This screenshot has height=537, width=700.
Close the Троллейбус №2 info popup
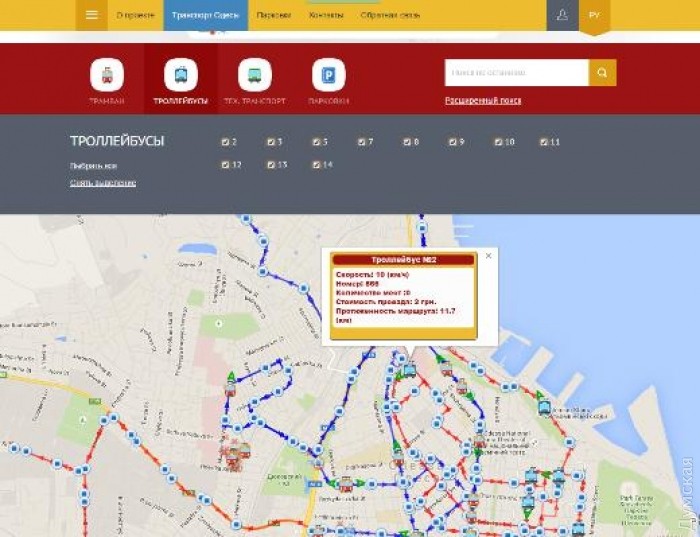click(488, 256)
